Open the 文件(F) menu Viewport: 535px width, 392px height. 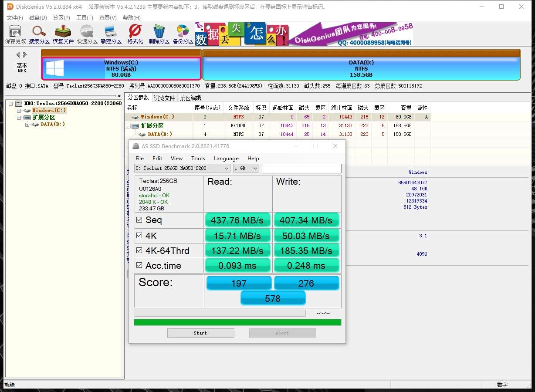(15, 18)
